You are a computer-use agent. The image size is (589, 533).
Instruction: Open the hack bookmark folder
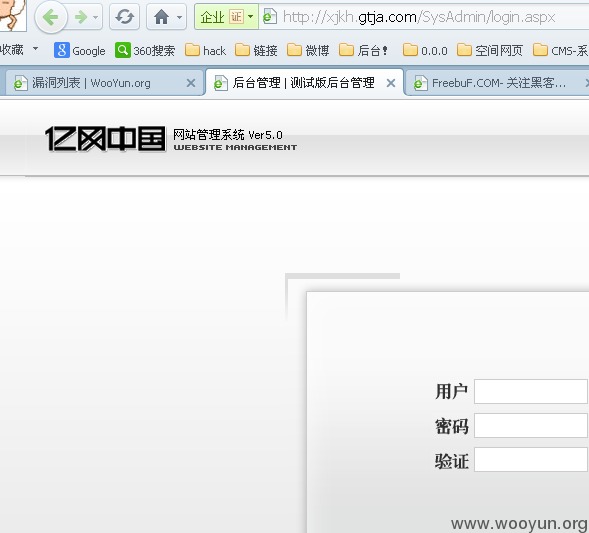[205, 50]
